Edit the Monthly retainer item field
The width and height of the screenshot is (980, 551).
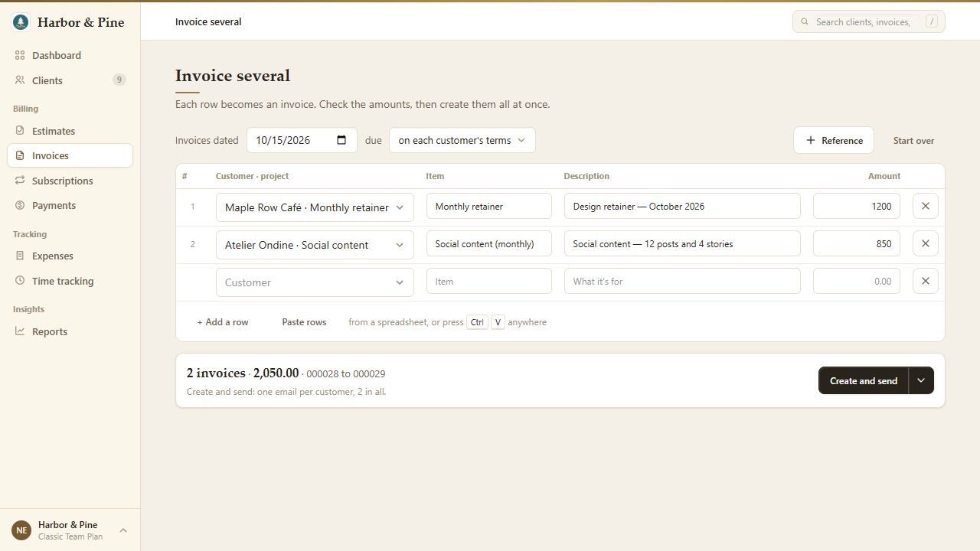[488, 206]
